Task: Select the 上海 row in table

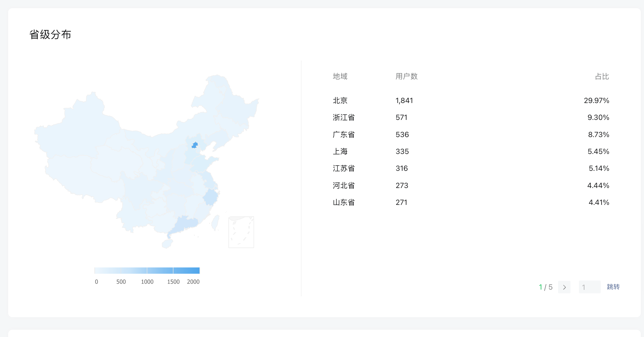Action: (x=340, y=152)
